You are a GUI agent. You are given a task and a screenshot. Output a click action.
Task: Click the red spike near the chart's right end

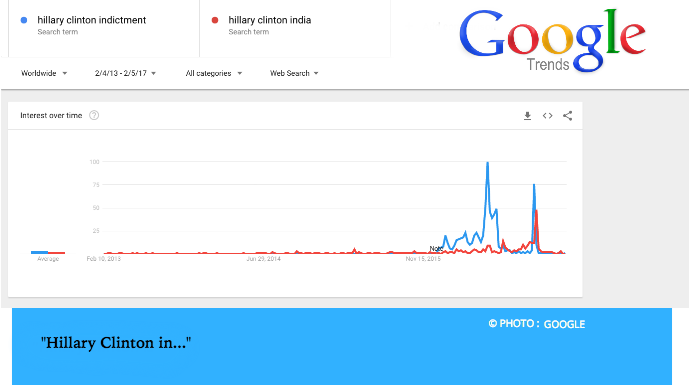tap(537, 212)
